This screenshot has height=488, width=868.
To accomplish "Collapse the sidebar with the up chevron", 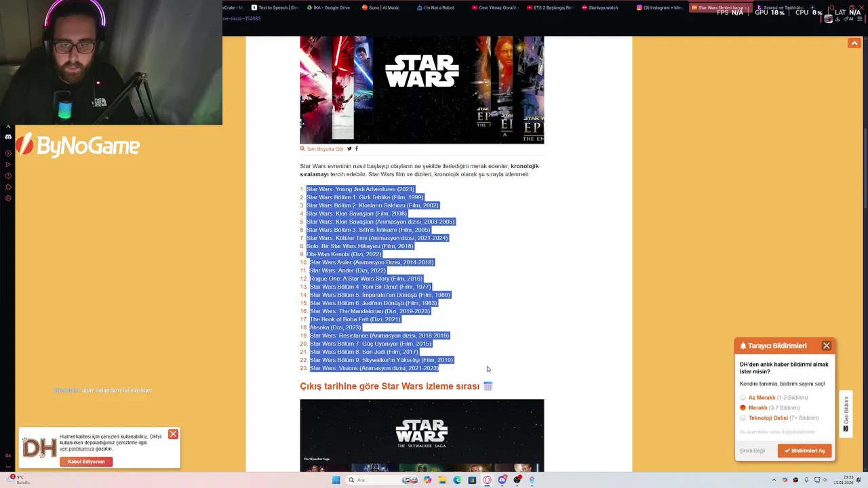I will click(8, 127).
